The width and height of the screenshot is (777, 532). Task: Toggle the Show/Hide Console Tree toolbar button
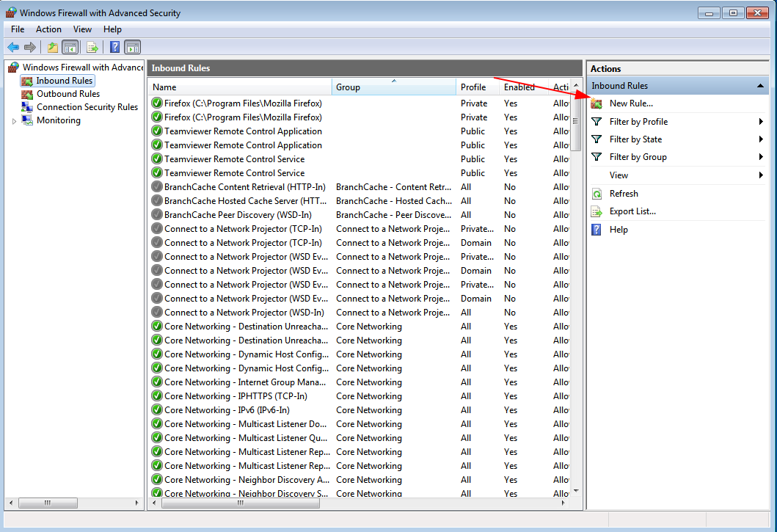tap(70, 48)
